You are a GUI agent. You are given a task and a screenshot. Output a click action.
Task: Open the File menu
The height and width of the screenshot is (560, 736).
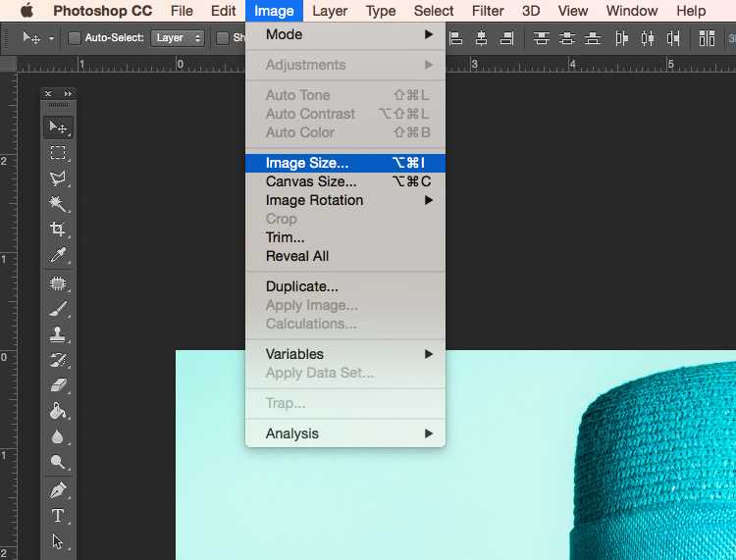(x=182, y=11)
